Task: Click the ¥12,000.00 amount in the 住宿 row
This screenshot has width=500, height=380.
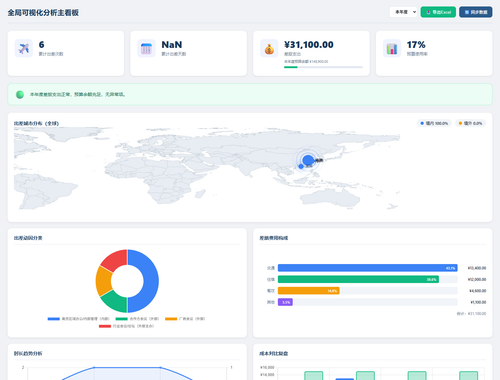Action: click(x=477, y=279)
